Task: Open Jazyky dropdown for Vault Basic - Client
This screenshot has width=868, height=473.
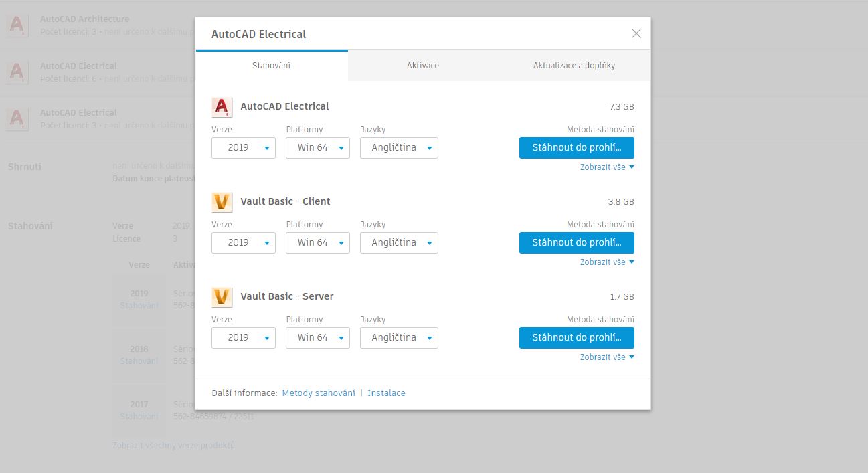Action: [400, 243]
